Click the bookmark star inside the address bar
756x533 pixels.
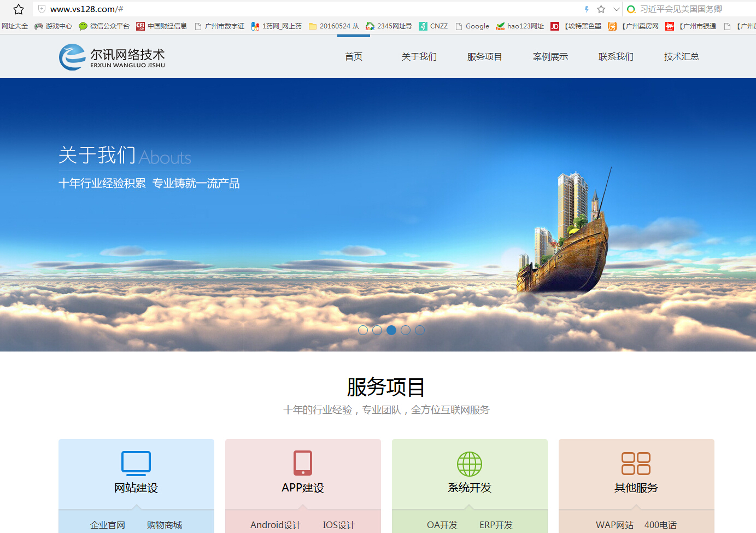pos(601,9)
